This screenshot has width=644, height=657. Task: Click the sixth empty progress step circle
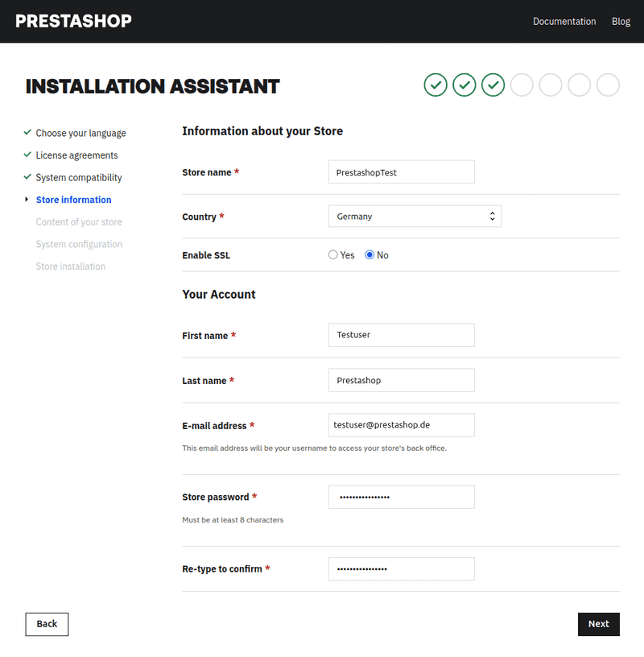(580, 85)
